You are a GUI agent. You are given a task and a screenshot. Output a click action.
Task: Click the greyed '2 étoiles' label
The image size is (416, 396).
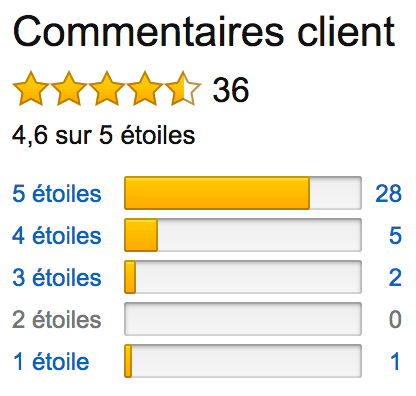pos(57,320)
